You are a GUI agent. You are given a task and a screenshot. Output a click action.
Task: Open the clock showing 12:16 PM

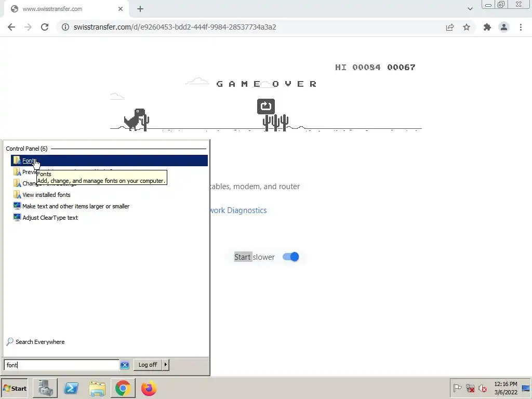coord(506,388)
